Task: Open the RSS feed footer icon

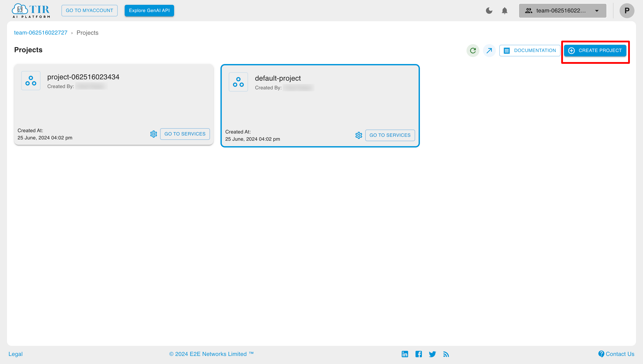Action: 446,354
